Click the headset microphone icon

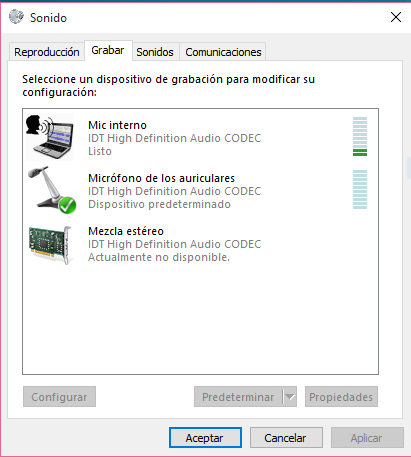click(52, 190)
